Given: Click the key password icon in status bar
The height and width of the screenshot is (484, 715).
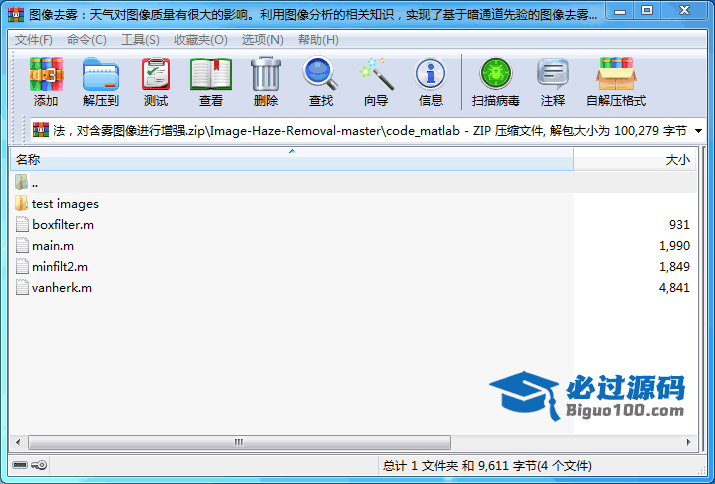Looking at the screenshot, I should 39,465.
